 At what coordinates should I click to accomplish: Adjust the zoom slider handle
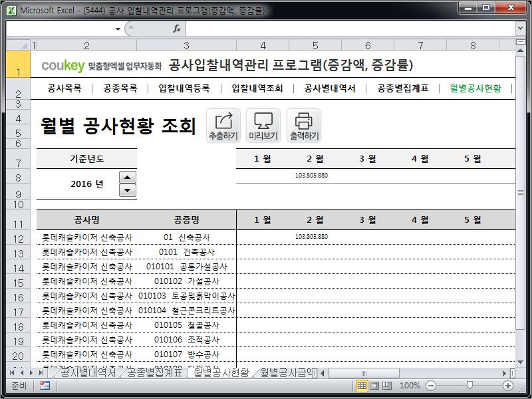click(469, 385)
